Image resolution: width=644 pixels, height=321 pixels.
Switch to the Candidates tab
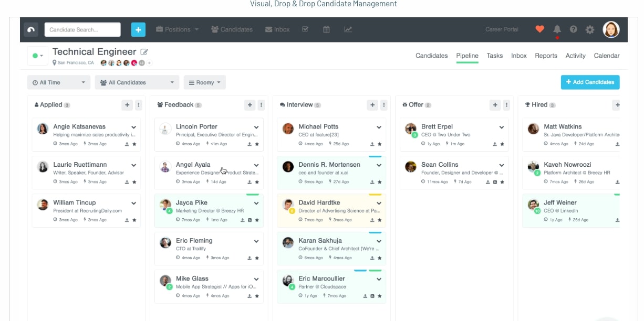tap(432, 56)
